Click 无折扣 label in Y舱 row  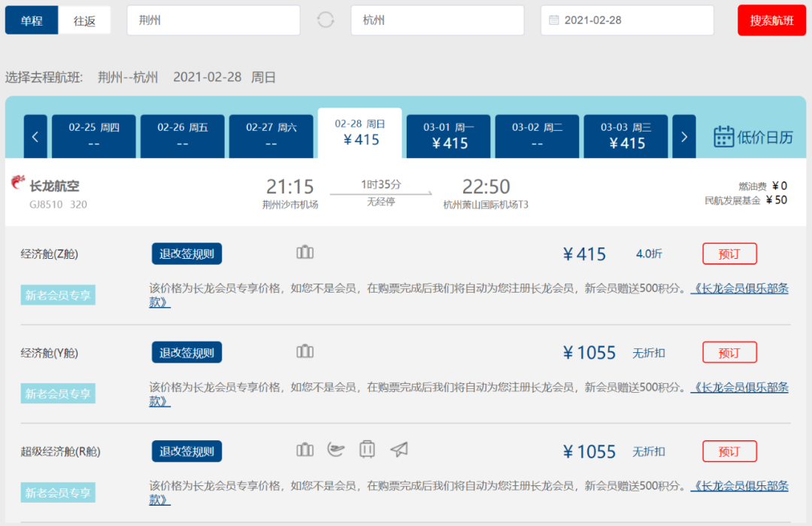649,353
